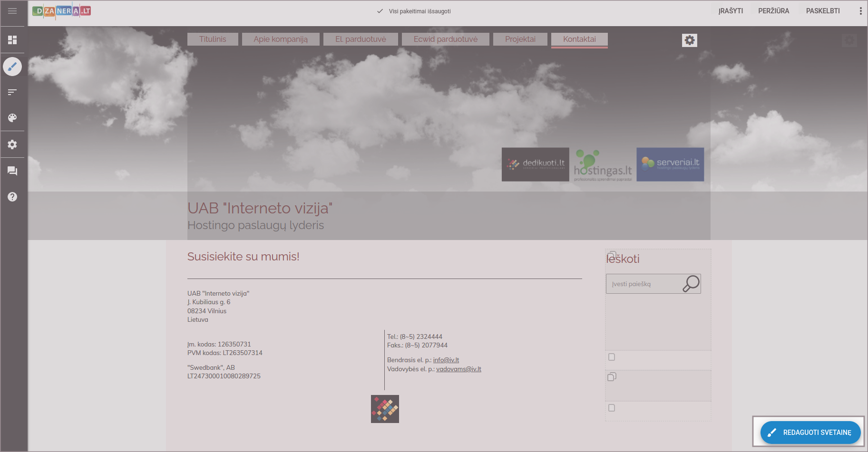The image size is (868, 452).
Task: Click the magnifying glass search icon
Action: (691, 284)
